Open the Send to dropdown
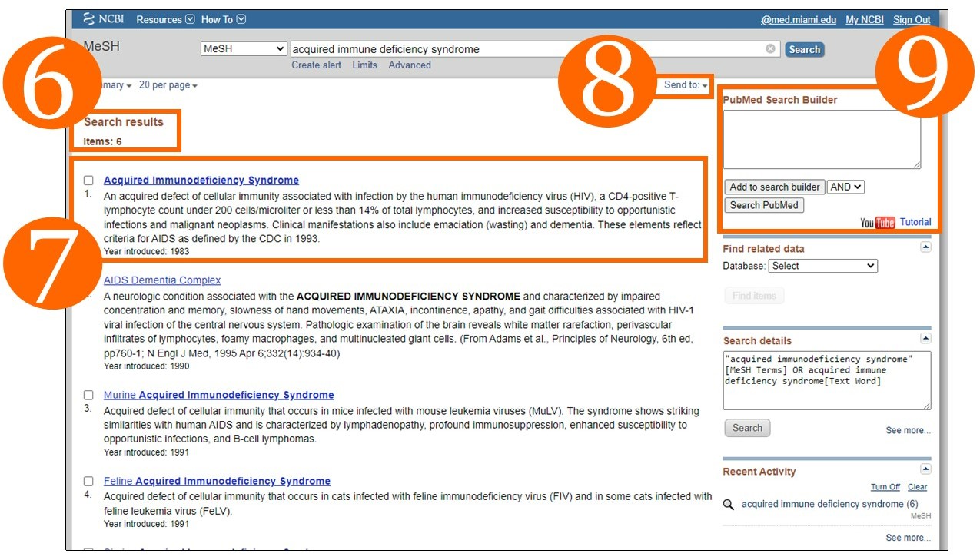980x560 pixels. tap(685, 85)
